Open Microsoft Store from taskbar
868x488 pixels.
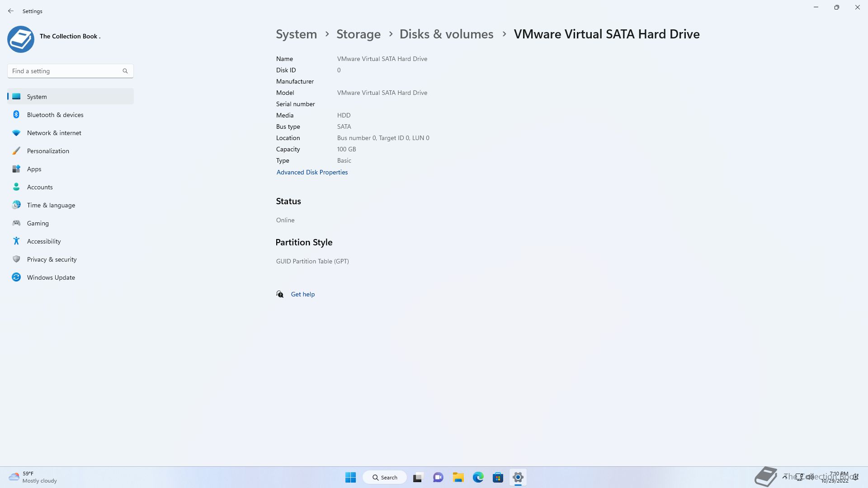coord(498,477)
